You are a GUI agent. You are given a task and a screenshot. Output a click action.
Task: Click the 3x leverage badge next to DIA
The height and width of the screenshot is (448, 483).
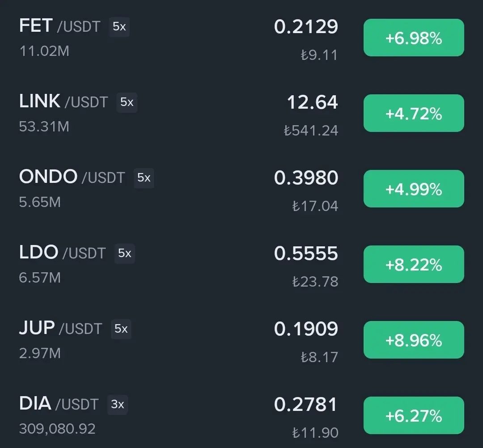[118, 405]
